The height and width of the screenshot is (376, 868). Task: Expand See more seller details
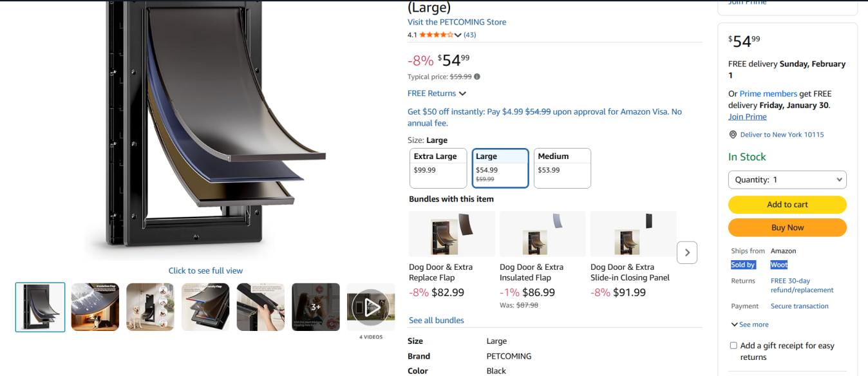[750, 324]
